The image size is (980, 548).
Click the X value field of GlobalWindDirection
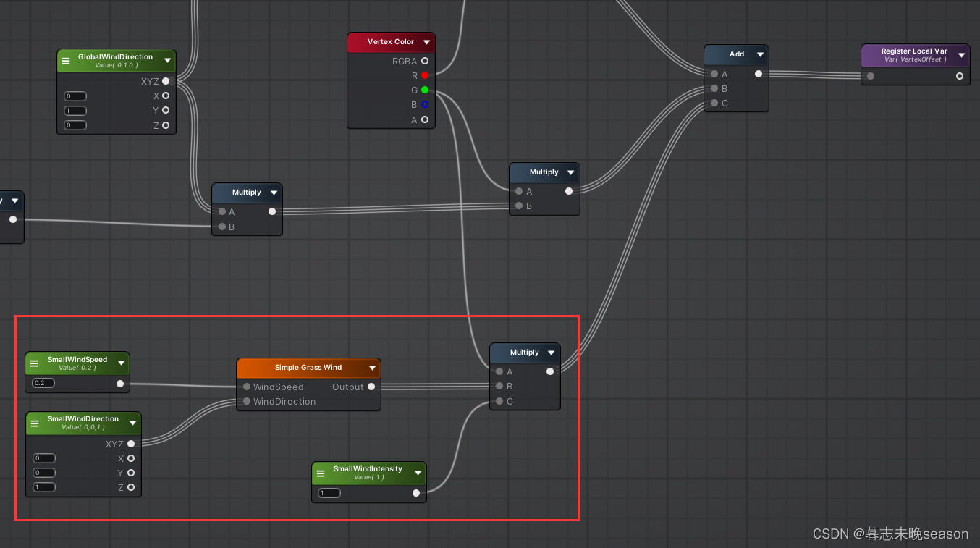[75, 96]
